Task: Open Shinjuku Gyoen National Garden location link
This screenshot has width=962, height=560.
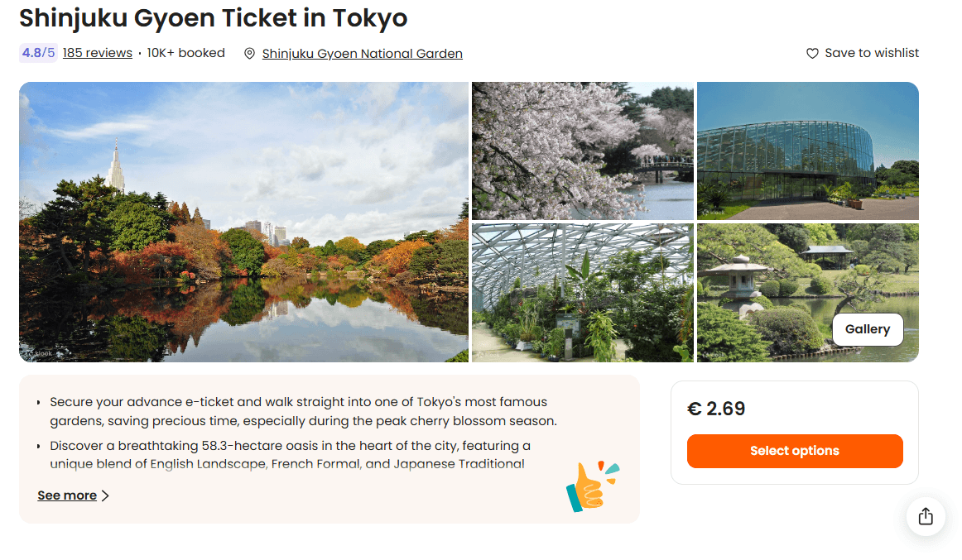Action: (x=362, y=54)
